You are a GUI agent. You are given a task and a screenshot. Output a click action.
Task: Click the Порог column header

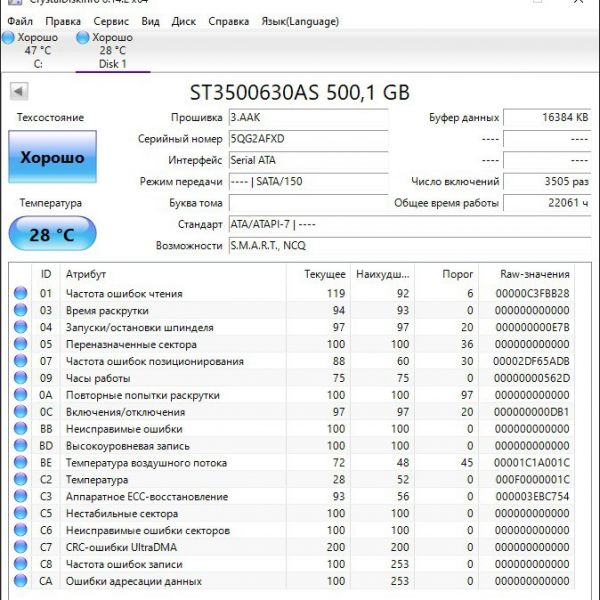447,274
